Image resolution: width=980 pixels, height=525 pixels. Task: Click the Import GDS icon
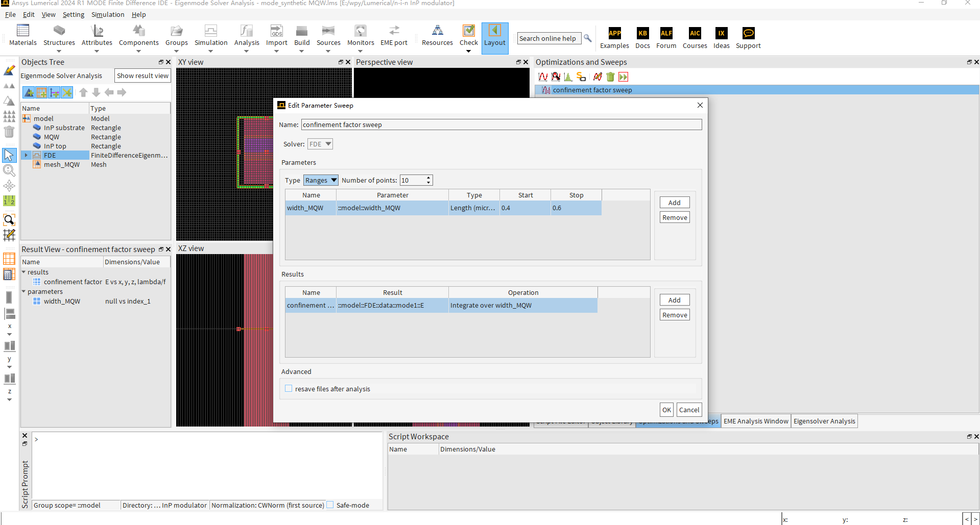276,31
